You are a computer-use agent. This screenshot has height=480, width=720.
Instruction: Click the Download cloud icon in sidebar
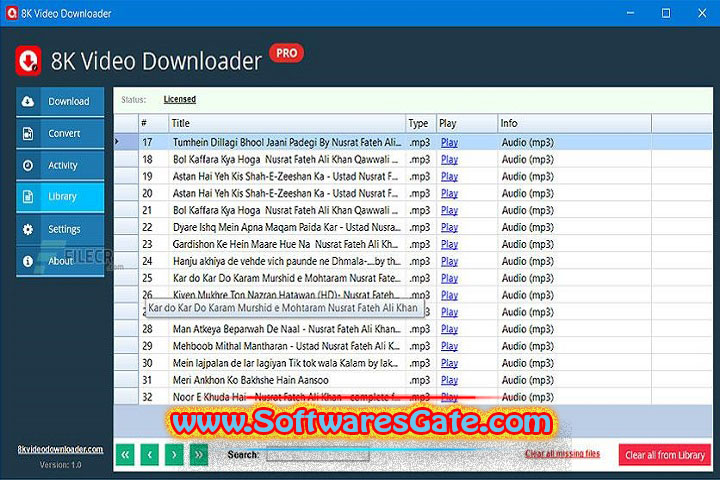pyautogui.click(x=28, y=101)
